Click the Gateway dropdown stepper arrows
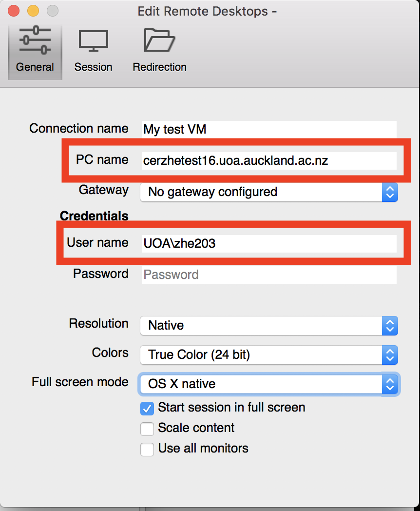420x511 pixels. coord(390,192)
